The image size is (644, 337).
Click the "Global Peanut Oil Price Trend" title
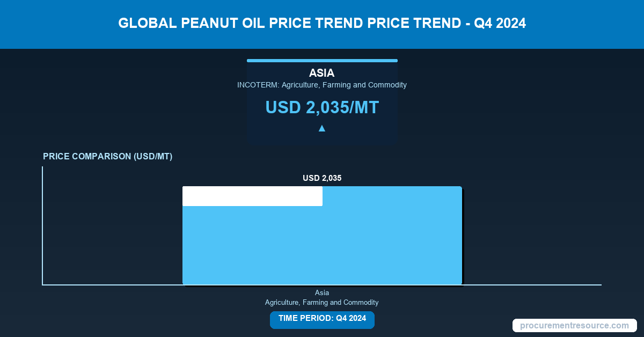click(x=258, y=24)
